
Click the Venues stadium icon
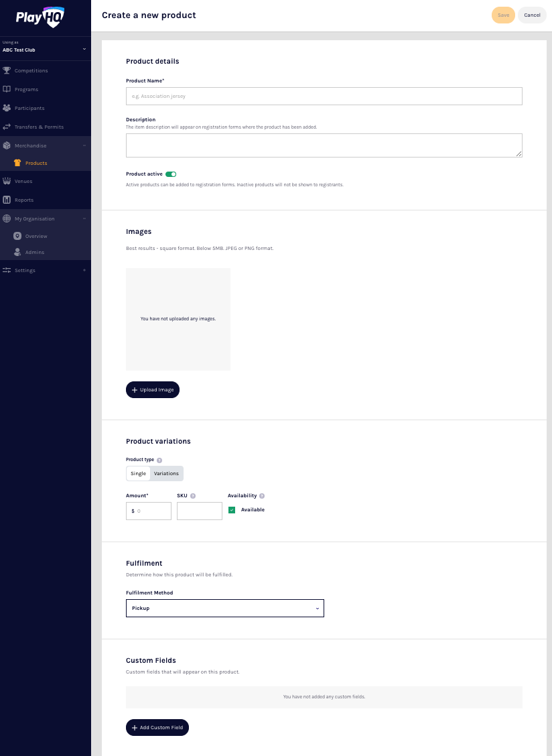coord(7,181)
